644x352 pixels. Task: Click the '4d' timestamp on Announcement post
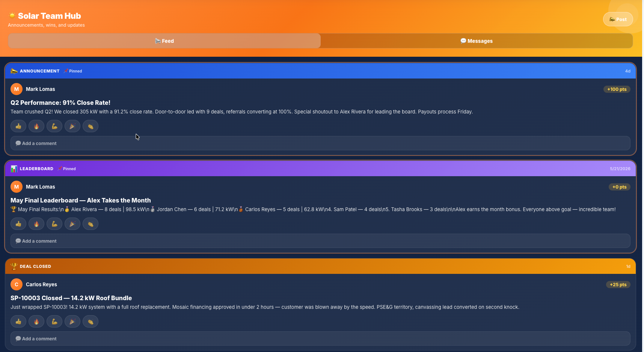pyautogui.click(x=627, y=71)
